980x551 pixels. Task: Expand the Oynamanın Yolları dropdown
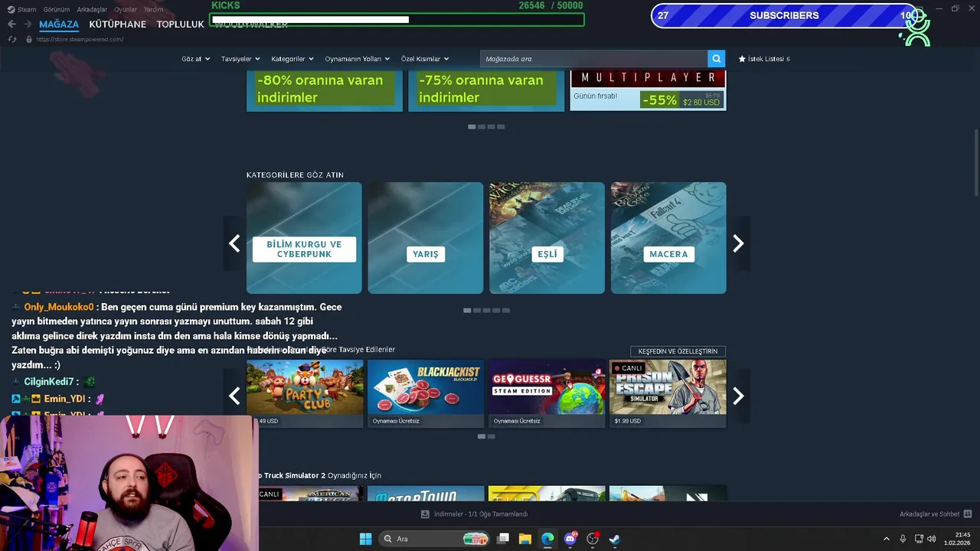tap(357, 59)
